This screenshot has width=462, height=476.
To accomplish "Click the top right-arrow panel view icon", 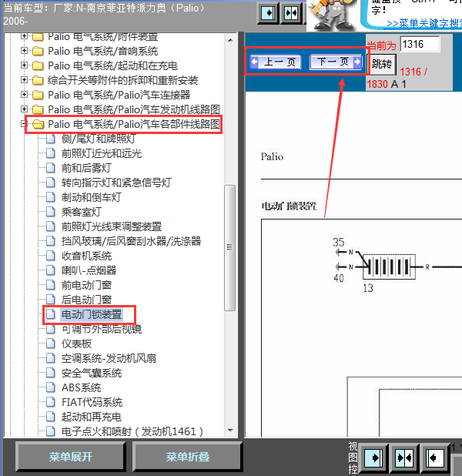I will (x=268, y=13).
